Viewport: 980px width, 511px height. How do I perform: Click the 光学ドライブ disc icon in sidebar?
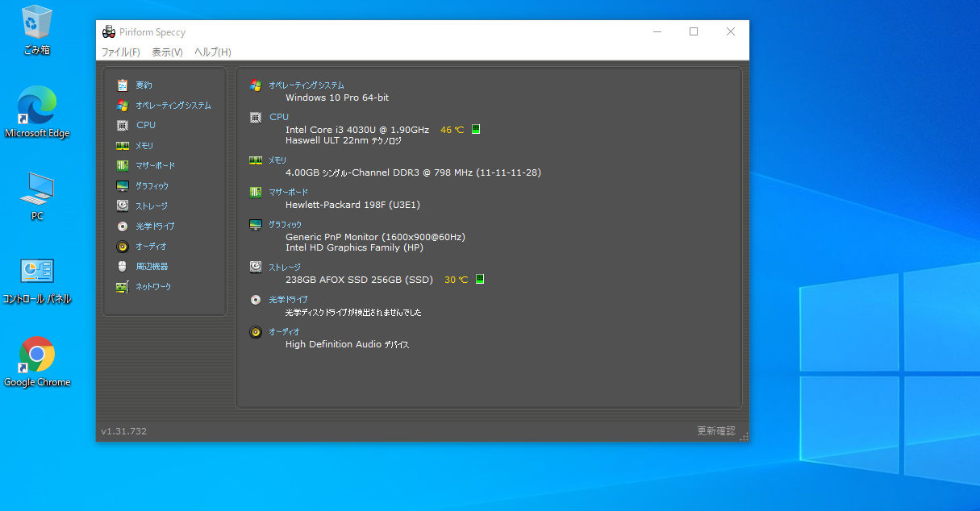click(123, 226)
